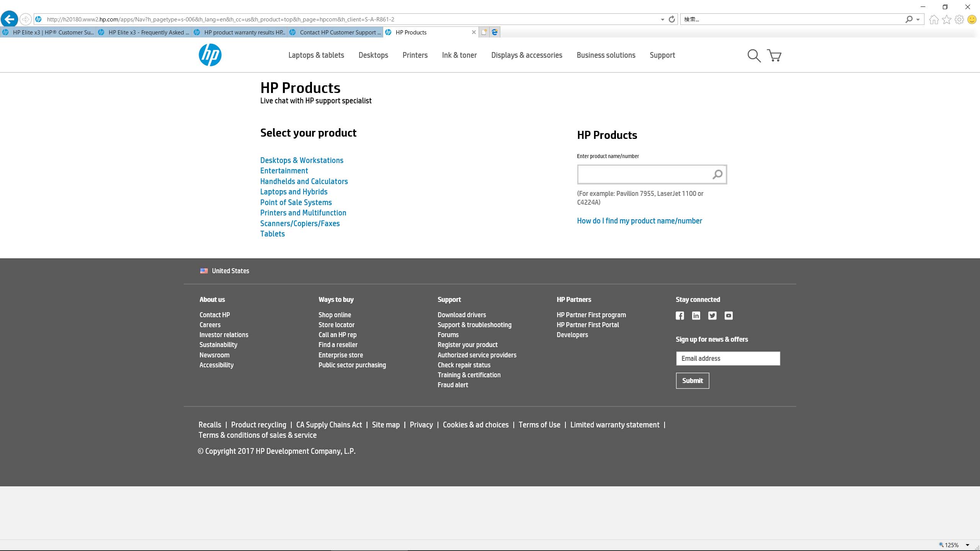Go to browser Home icon
Screen dimensions: 980x551
point(934,19)
